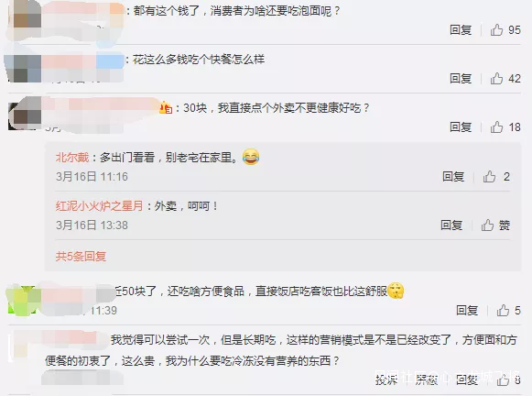Open 红泥小火炉之星月's profile link
This screenshot has width=532, height=396.
[x=99, y=206]
